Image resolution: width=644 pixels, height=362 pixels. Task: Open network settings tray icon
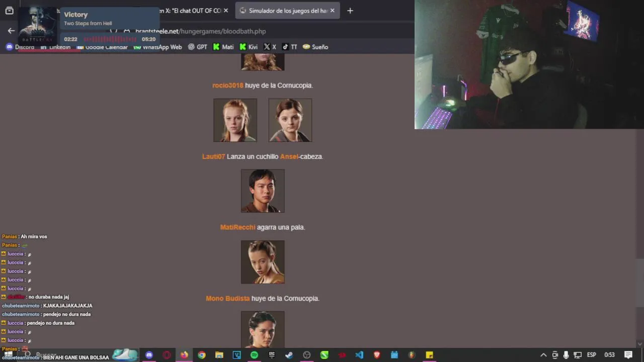pos(578,355)
